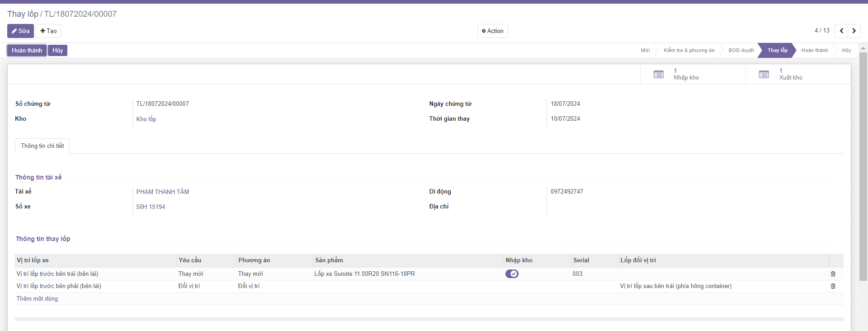Viewport: 868px width, 331px height.
Task: Toggle Nhập kho switch for Sunote tire
Action: pyautogui.click(x=512, y=274)
